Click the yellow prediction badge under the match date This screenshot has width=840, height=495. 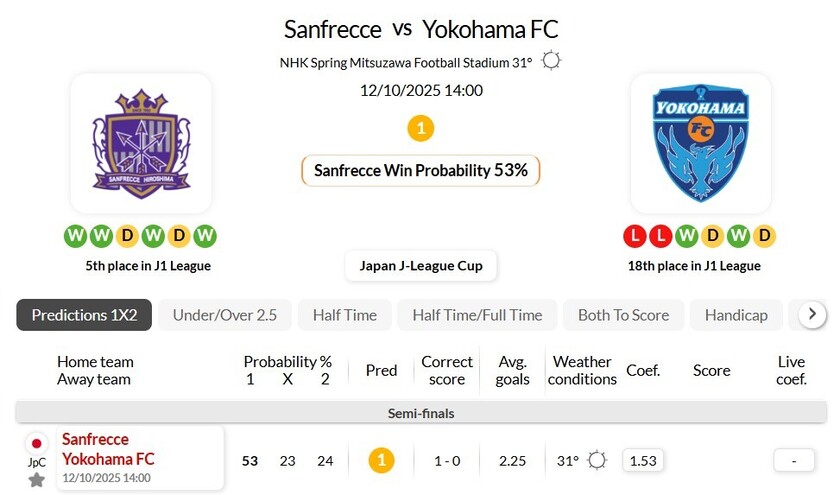421,128
